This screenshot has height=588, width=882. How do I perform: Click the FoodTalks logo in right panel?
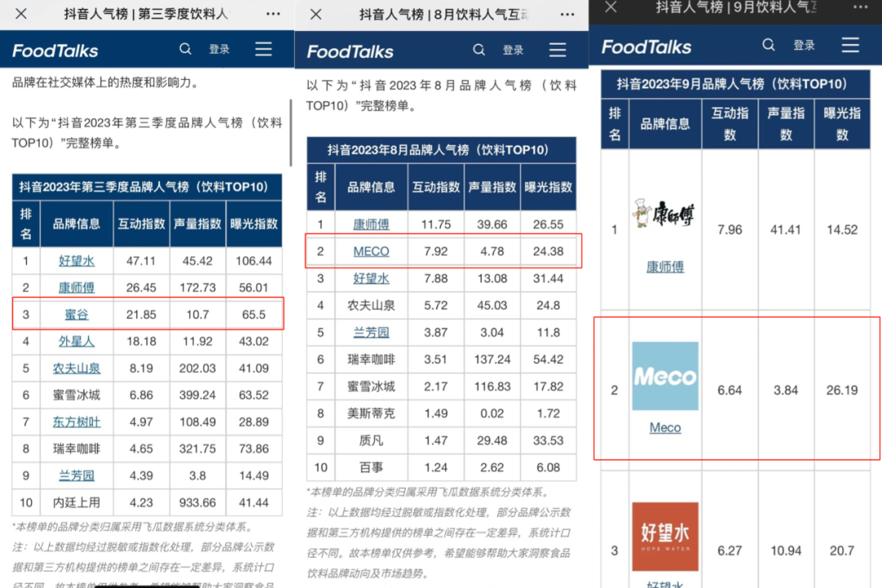[x=646, y=47]
